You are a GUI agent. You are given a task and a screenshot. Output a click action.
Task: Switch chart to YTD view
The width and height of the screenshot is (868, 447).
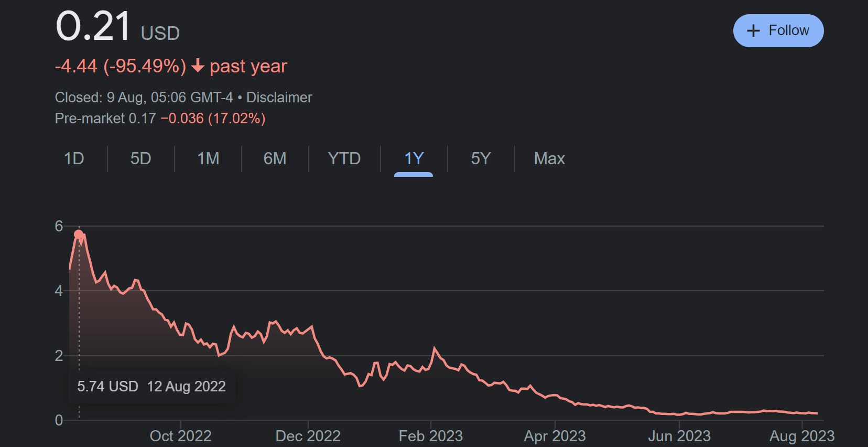344,158
